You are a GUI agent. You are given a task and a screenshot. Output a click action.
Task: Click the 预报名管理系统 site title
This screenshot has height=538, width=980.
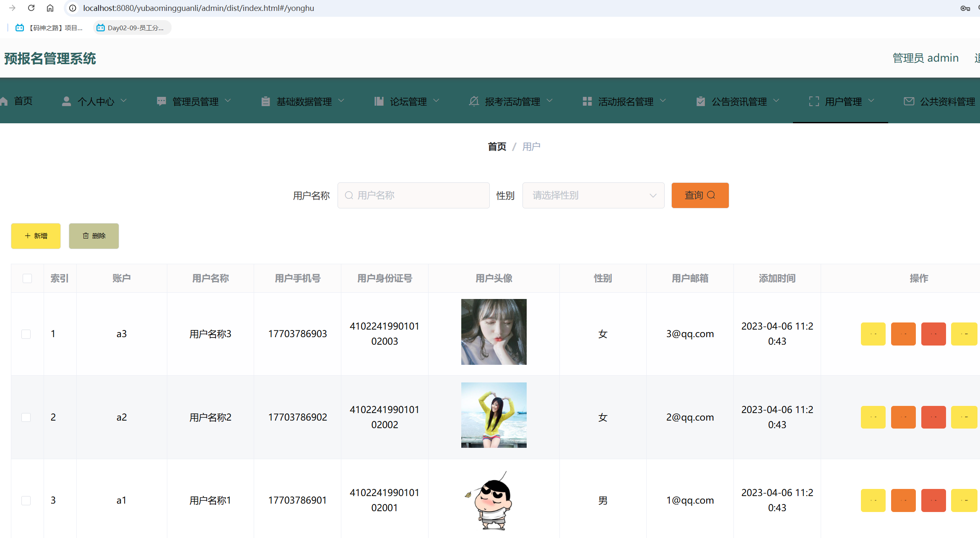pos(50,58)
